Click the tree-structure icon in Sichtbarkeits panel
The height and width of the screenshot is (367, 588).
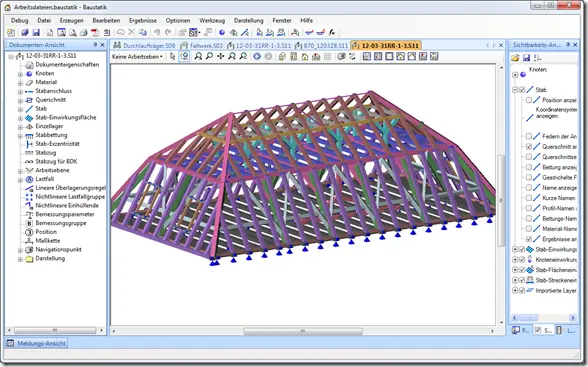click(537, 57)
